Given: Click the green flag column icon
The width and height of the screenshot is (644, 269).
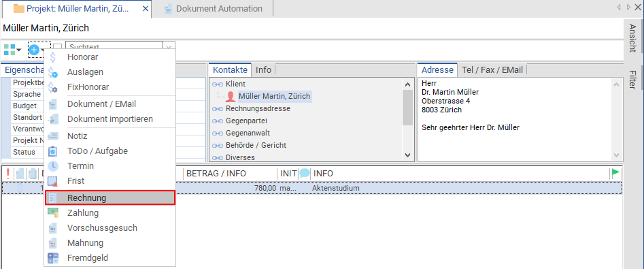Looking at the screenshot, I should 615,173.
